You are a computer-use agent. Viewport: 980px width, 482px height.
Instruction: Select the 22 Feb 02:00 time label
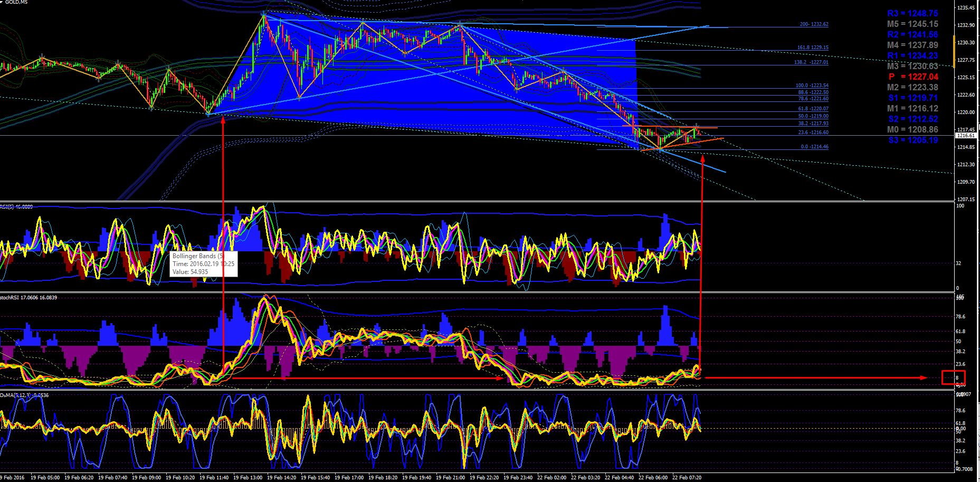[x=551, y=478]
